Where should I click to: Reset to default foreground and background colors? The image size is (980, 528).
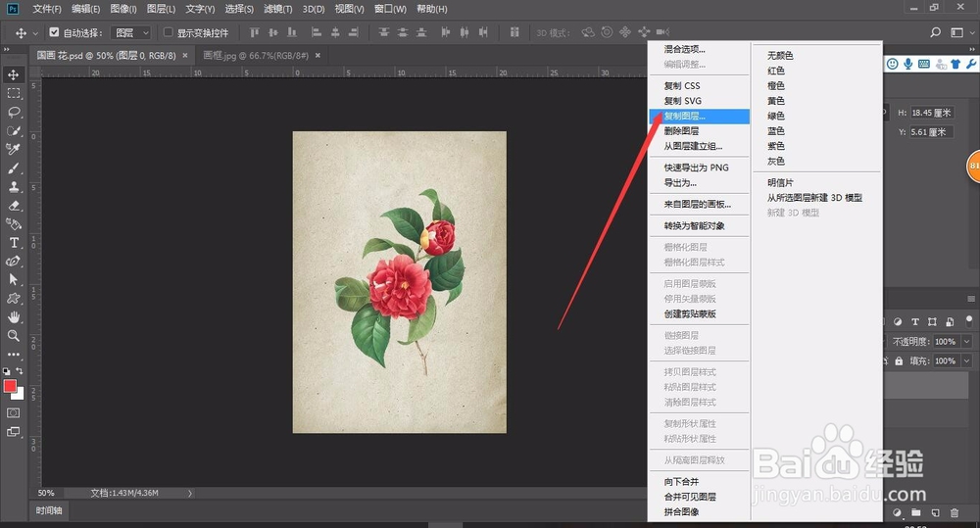point(6,371)
